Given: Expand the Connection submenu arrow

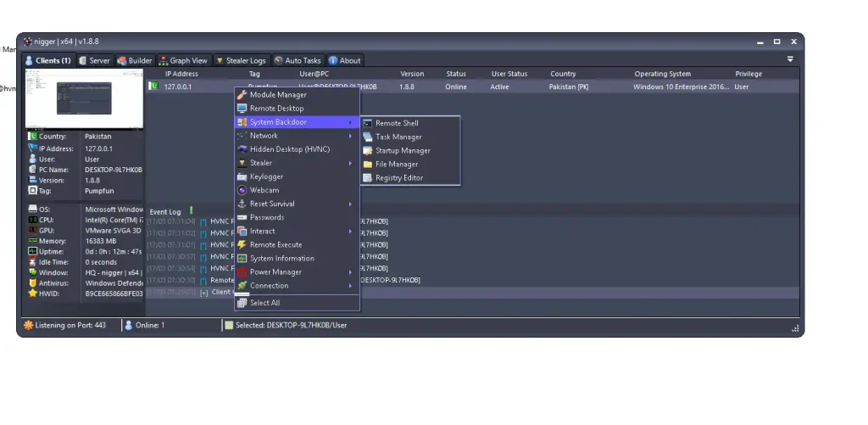Looking at the screenshot, I should coord(350,286).
